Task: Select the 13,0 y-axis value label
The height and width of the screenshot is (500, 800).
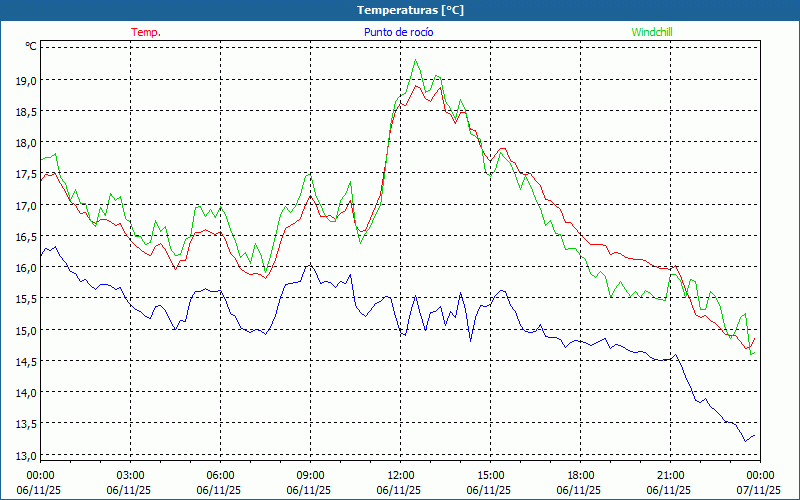Action: click(24, 456)
